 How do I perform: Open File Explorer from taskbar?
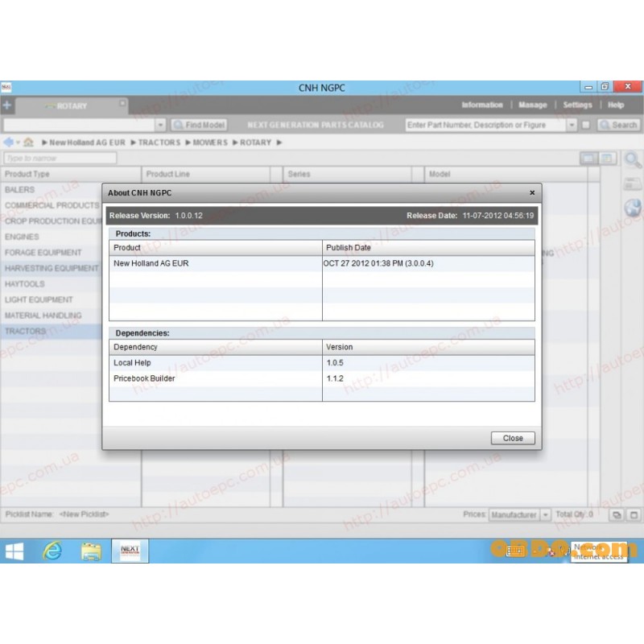91,551
